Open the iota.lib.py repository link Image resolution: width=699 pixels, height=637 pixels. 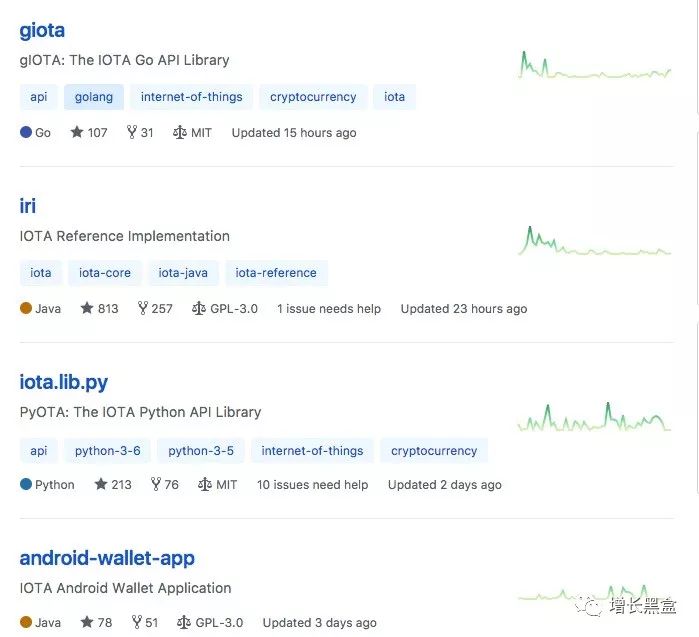click(x=63, y=382)
